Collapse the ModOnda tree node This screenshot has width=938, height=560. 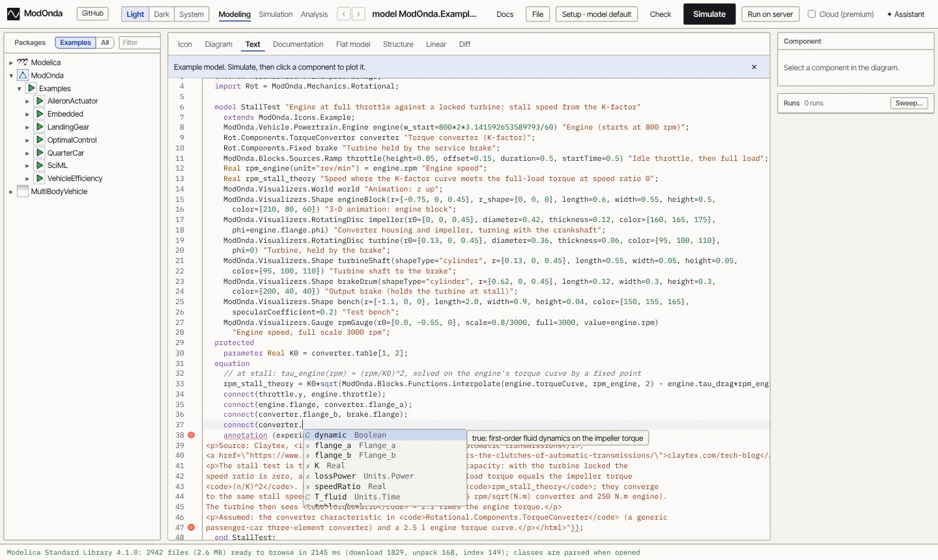[11, 76]
